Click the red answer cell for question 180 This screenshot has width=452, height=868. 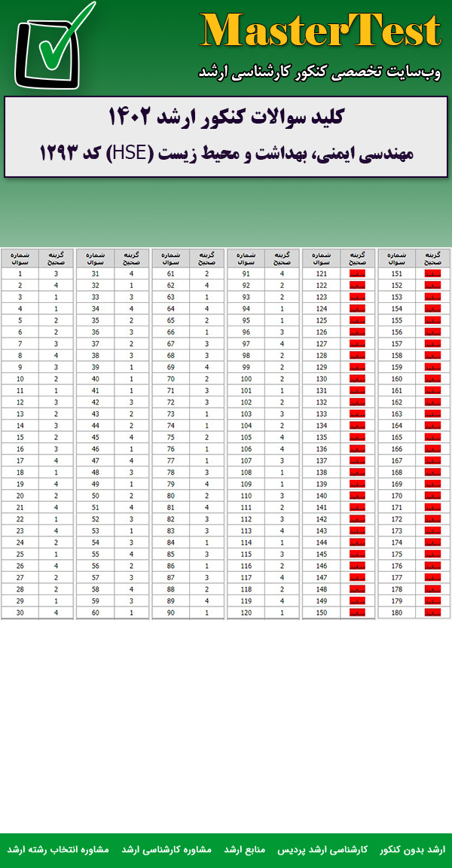click(432, 613)
